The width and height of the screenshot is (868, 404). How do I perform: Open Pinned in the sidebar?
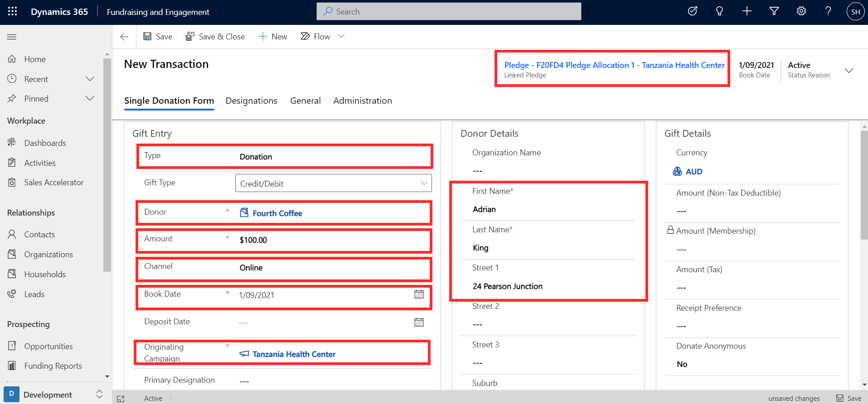click(x=36, y=99)
